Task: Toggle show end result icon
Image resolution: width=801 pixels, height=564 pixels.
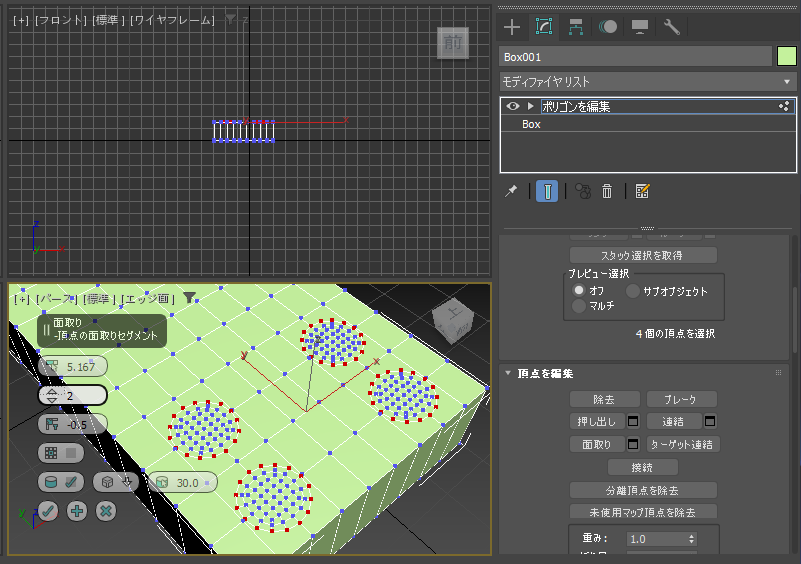Action: pos(547,192)
